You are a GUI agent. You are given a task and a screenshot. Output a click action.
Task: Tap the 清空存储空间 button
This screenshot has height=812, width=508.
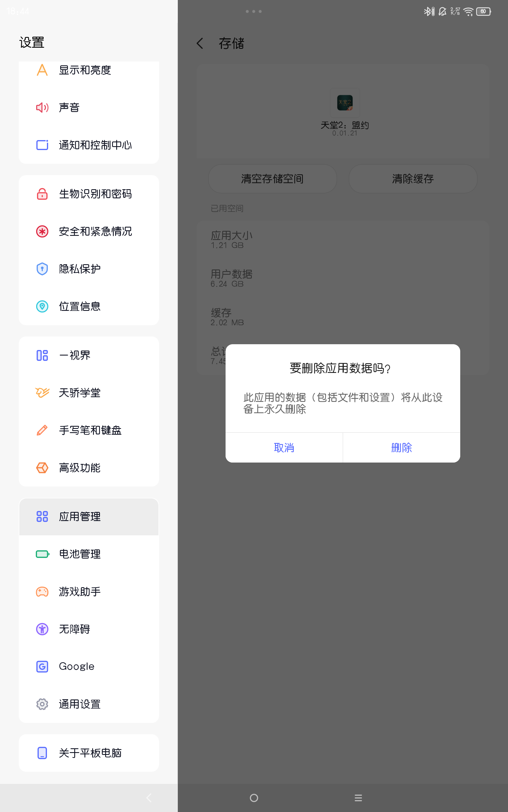272,178
